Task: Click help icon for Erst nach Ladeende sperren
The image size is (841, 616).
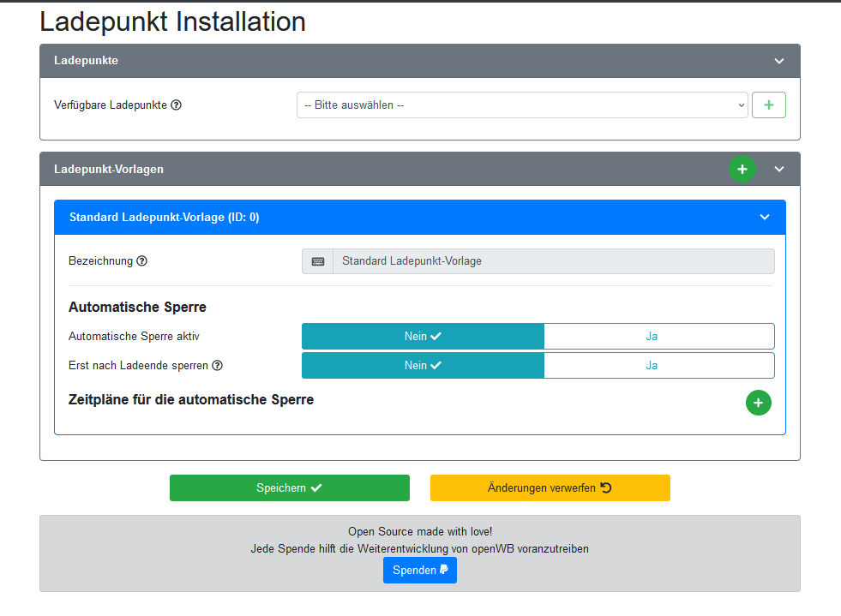Action: coord(218,366)
